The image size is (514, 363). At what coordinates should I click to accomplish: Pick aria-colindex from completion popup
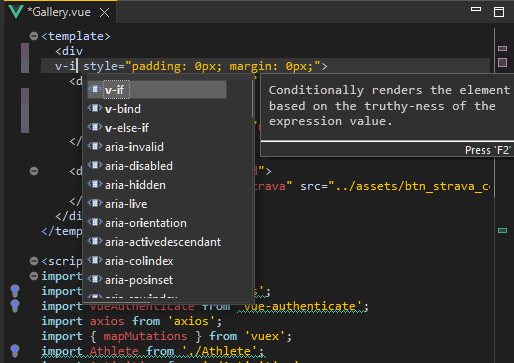157,261
